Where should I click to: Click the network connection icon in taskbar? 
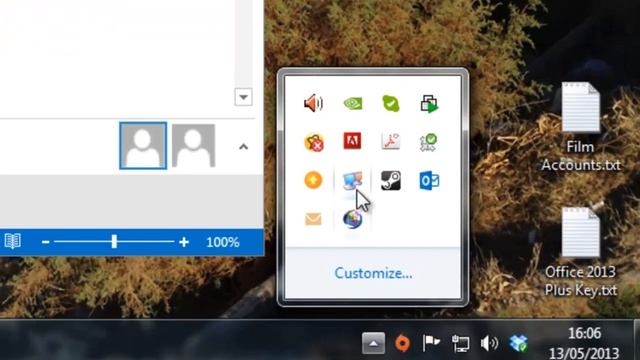(x=460, y=343)
